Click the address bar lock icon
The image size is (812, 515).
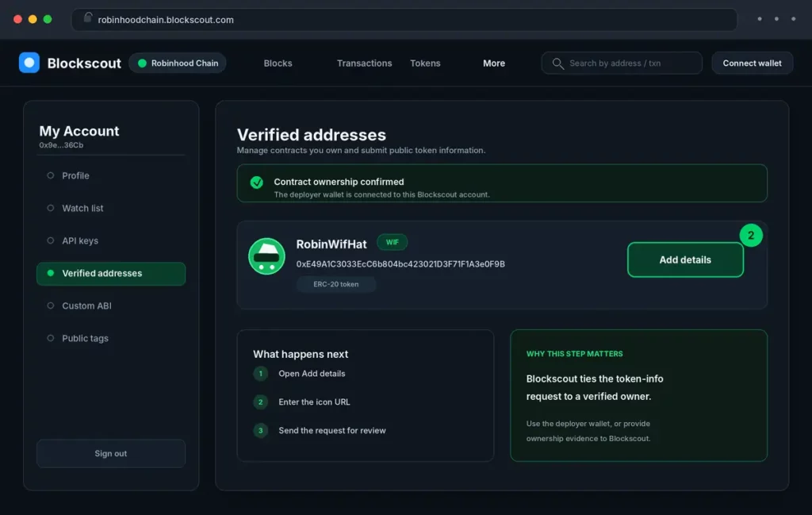88,18
